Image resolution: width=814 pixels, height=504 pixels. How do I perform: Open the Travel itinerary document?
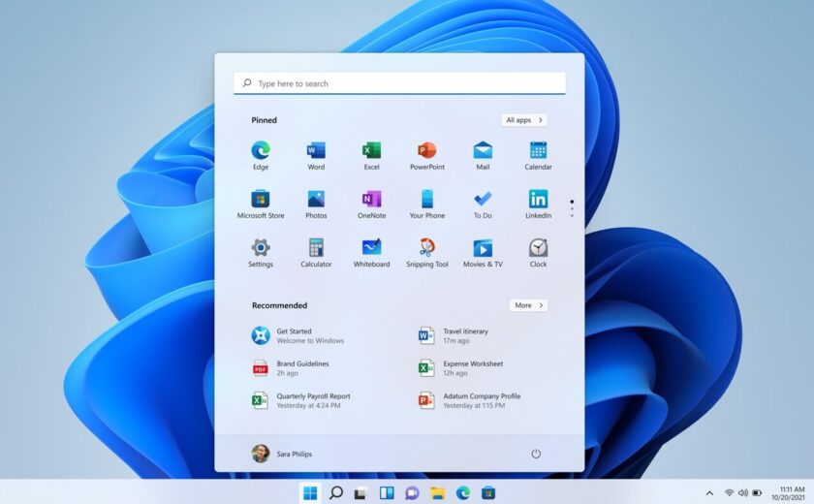coord(454,335)
